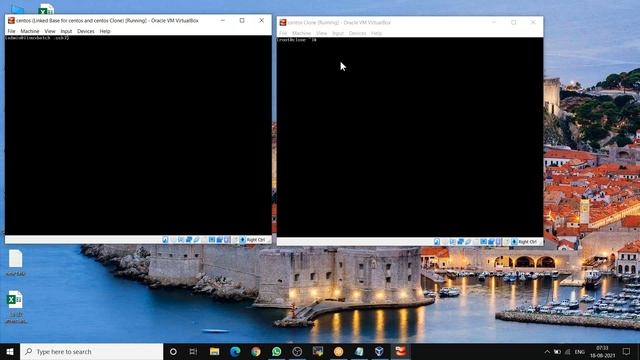This screenshot has height=360, width=640.
Task: Click keyboard capture arrow icon in centos Clone window
Action: 514,242
